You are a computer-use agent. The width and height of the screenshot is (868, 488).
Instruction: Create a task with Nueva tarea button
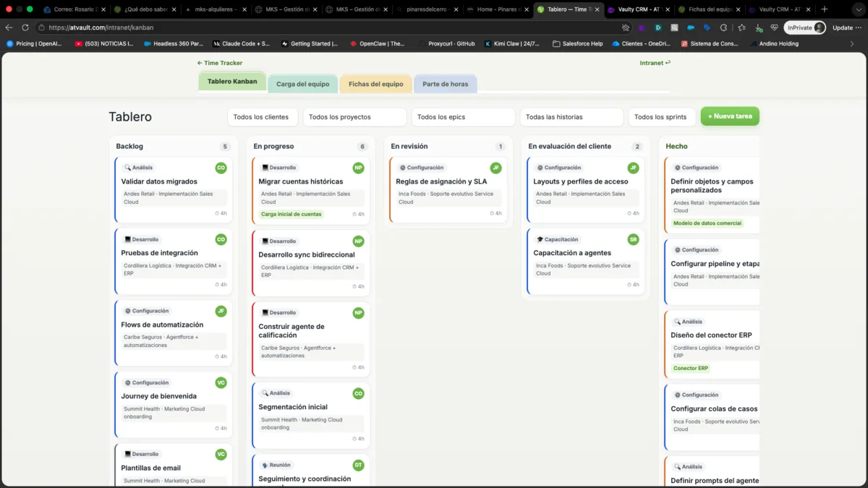[730, 116]
